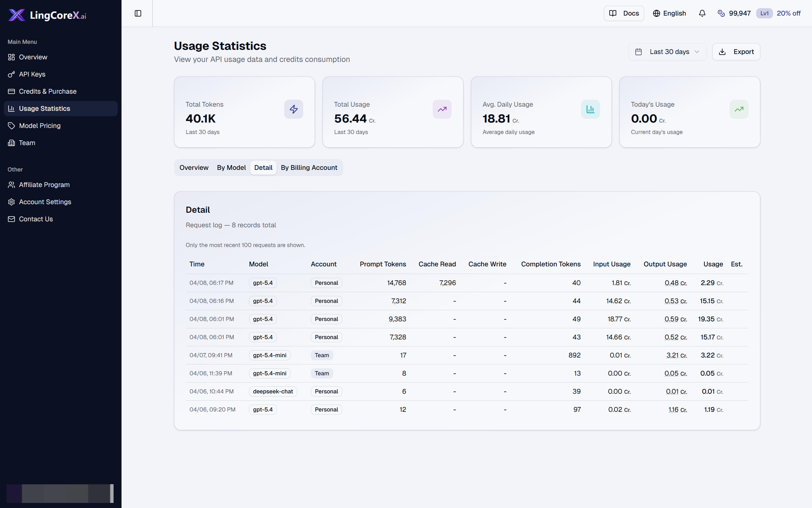The image size is (812, 508).
Task: Click the 0.48 Cr. output usage value
Action: click(x=675, y=283)
